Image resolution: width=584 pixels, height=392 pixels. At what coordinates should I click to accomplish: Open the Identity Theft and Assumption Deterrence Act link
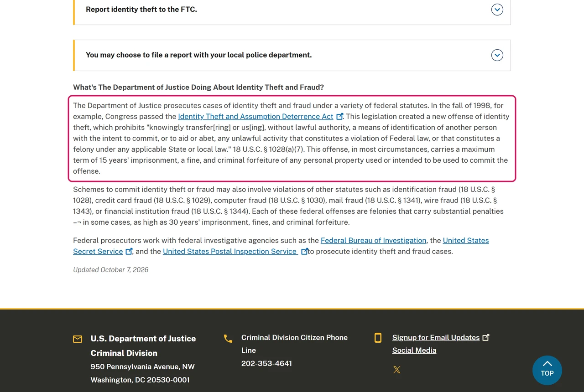(x=255, y=116)
